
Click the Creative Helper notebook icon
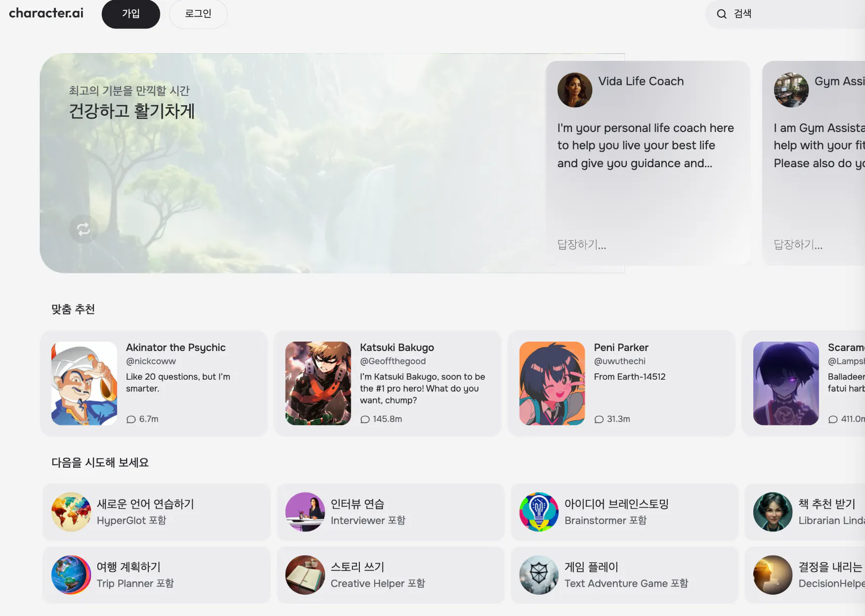[305, 574]
